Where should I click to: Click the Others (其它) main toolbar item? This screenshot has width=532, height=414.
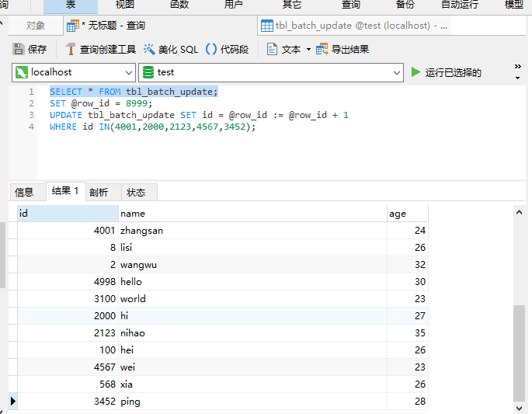point(292,5)
